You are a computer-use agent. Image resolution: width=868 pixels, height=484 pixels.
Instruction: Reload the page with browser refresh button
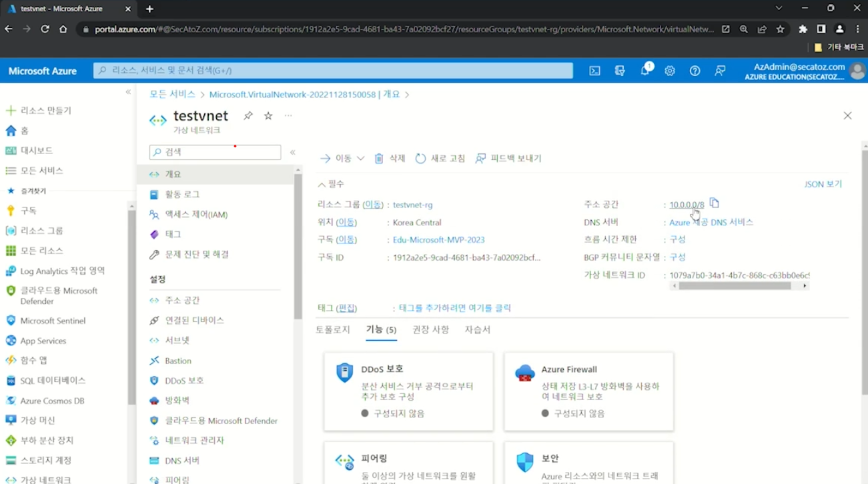pos(45,29)
